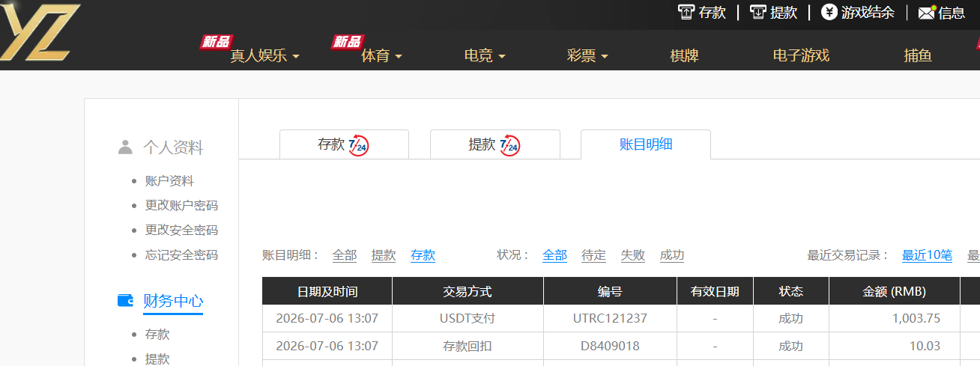Open the 棋牌 menu item
This screenshot has height=366, width=980.
684,55
